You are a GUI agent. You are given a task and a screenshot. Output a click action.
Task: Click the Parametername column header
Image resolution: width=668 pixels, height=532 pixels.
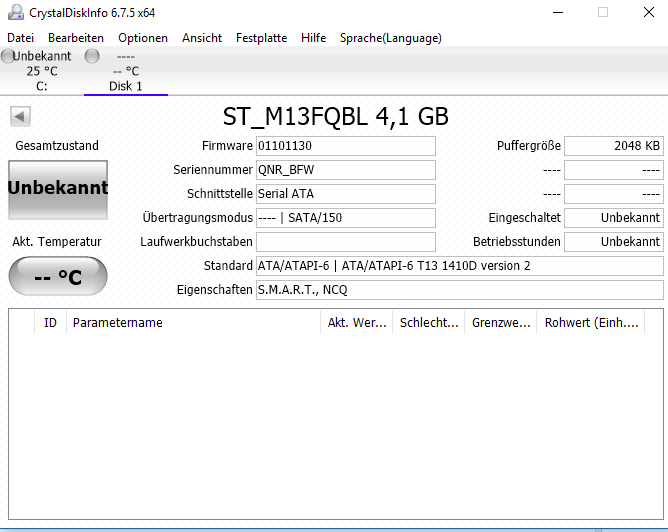click(x=193, y=322)
